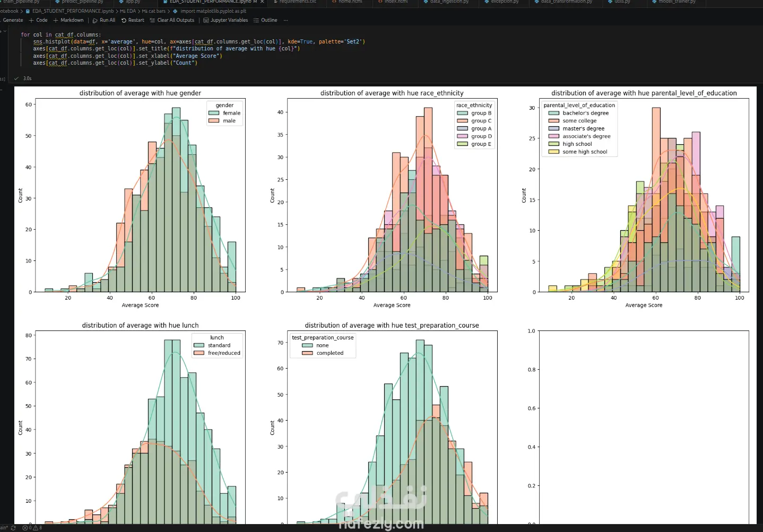
Task: Click the lunch legend heading
Action: [217, 337]
